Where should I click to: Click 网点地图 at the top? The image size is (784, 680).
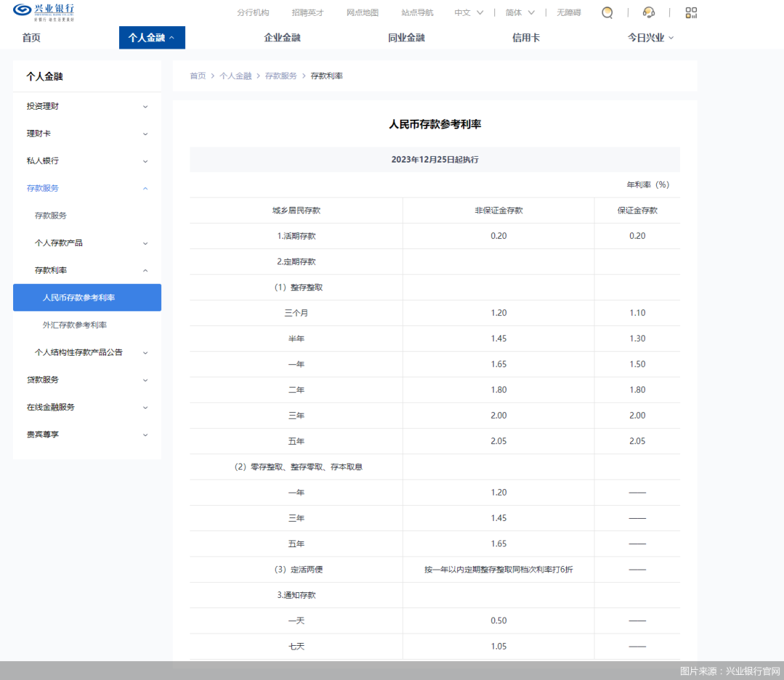click(x=362, y=12)
